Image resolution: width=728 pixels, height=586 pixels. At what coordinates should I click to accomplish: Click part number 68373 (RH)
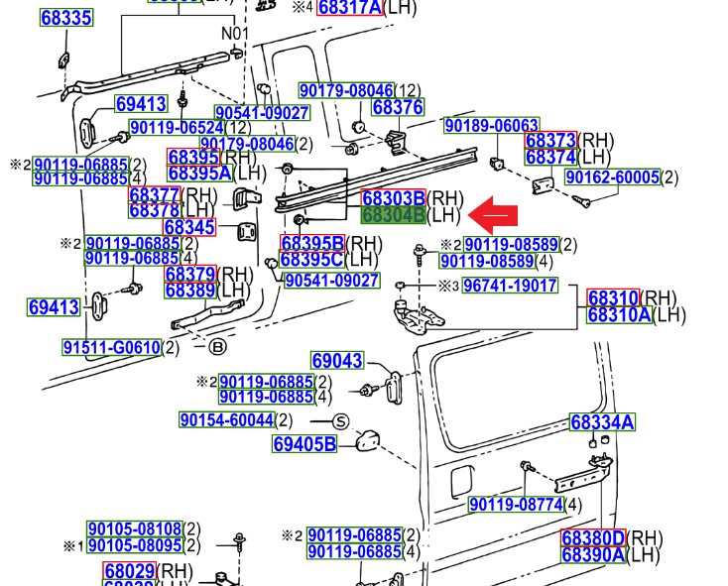coord(550,141)
